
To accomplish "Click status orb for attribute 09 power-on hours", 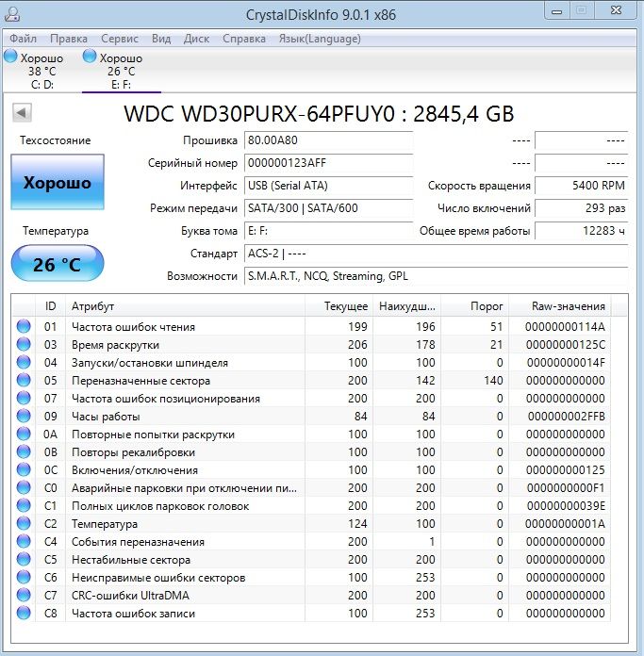I will tap(24, 416).
